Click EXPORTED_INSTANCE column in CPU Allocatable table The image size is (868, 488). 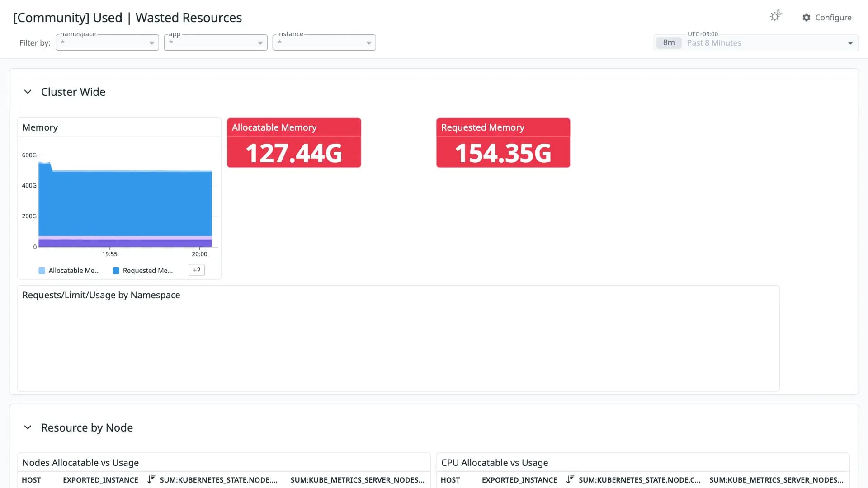click(519, 480)
